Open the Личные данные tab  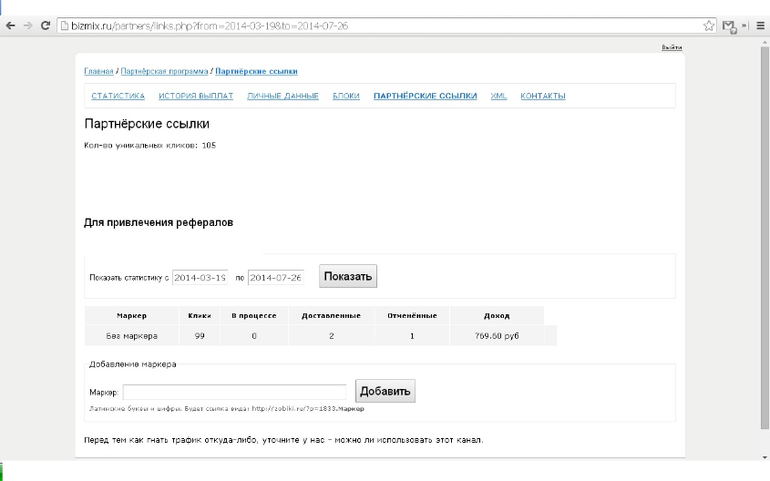click(283, 96)
